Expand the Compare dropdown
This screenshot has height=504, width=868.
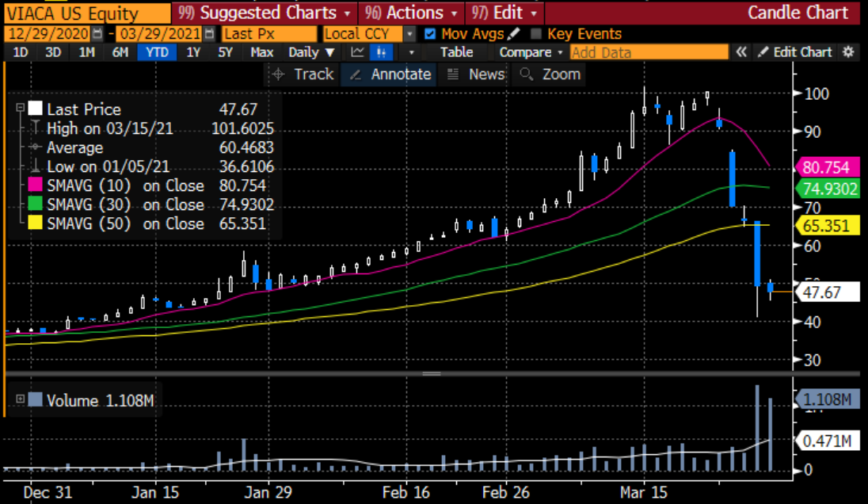(x=529, y=52)
